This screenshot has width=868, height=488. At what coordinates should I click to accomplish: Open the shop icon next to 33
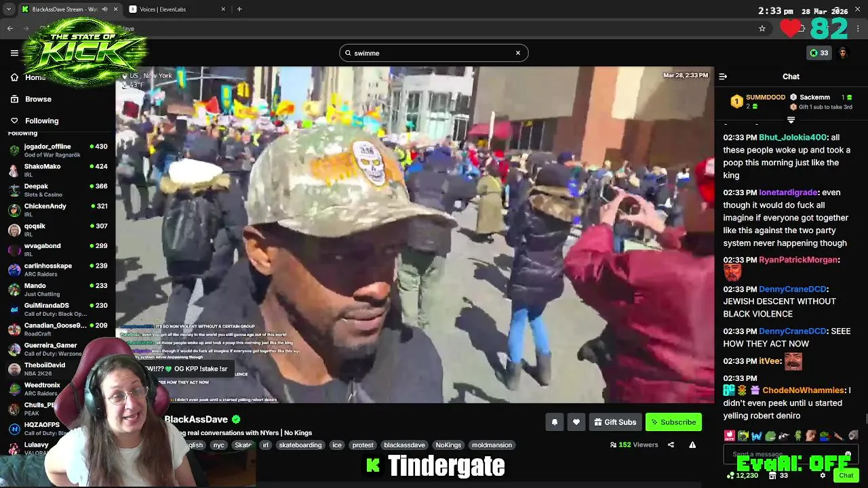coord(772,476)
